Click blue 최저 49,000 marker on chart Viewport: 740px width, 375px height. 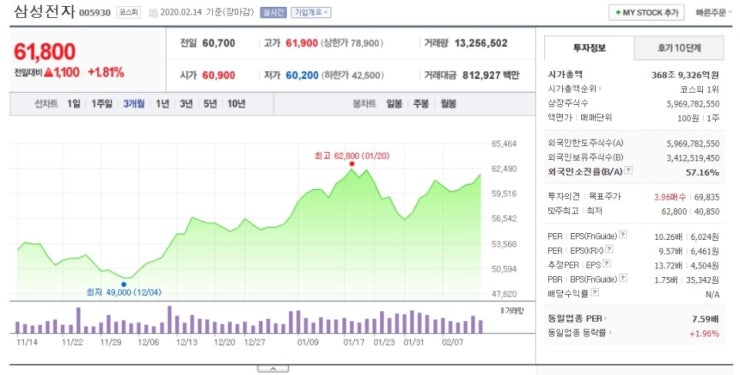click(124, 284)
